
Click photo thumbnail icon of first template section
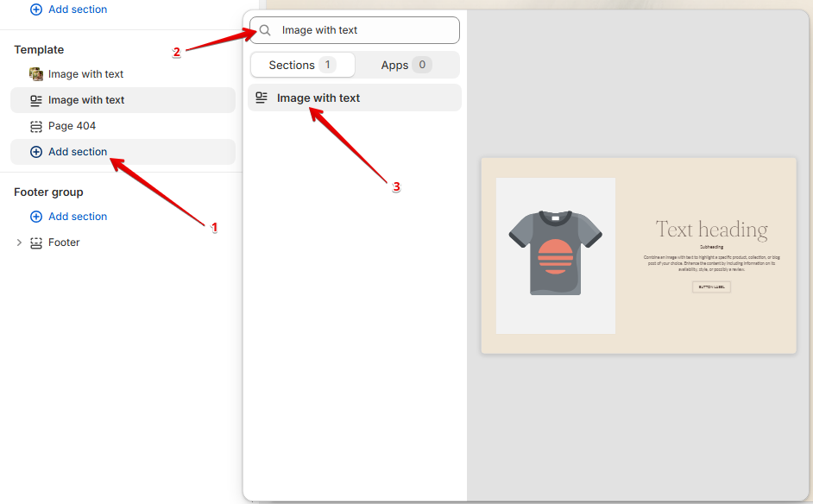35,74
